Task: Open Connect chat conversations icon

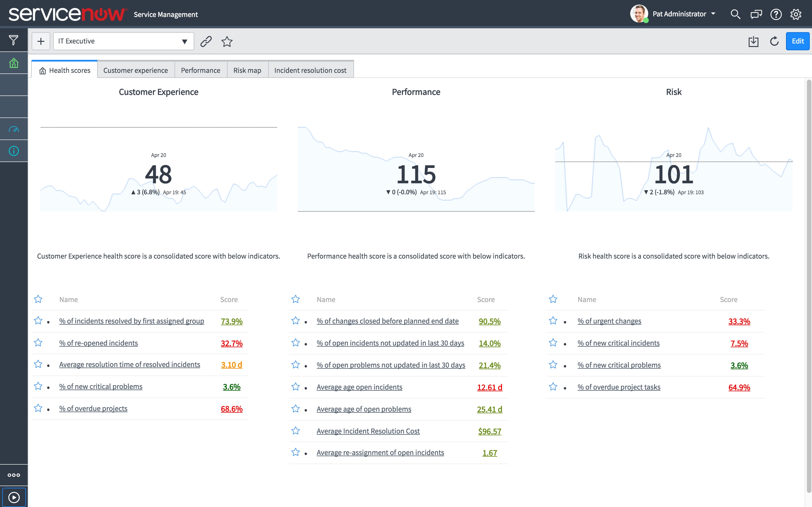Action: click(756, 14)
